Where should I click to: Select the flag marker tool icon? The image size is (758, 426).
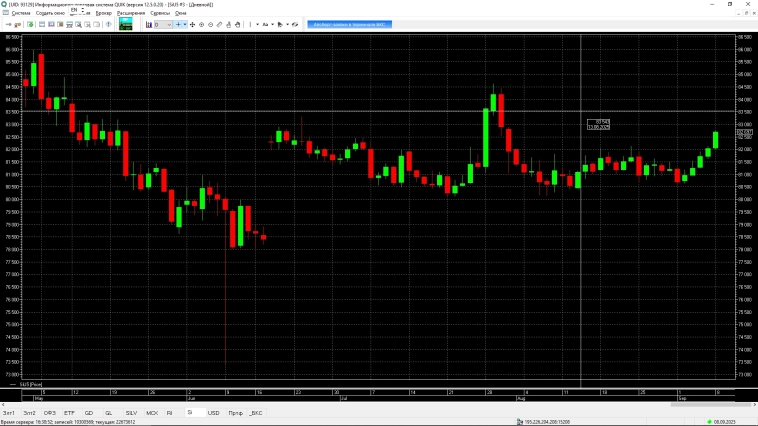pyautogui.click(x=280, y=24)
